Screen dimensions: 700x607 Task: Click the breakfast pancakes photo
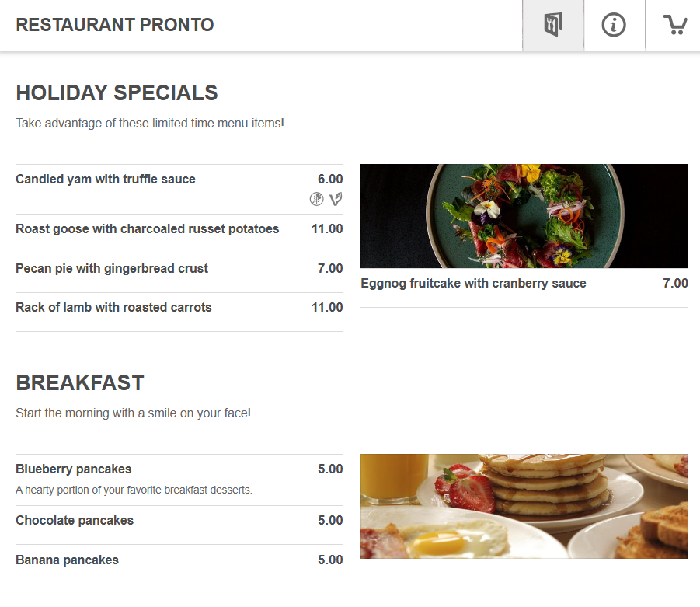[524, 506]
